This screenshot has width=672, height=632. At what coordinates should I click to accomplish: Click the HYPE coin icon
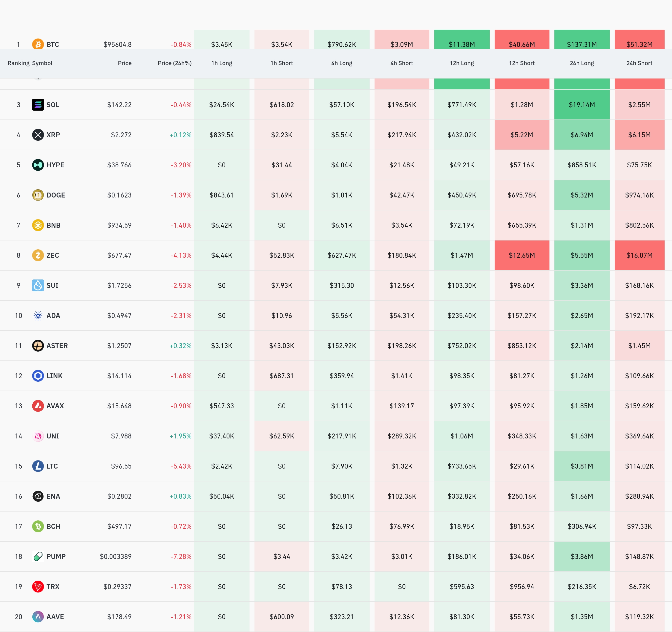pos(38,165)
